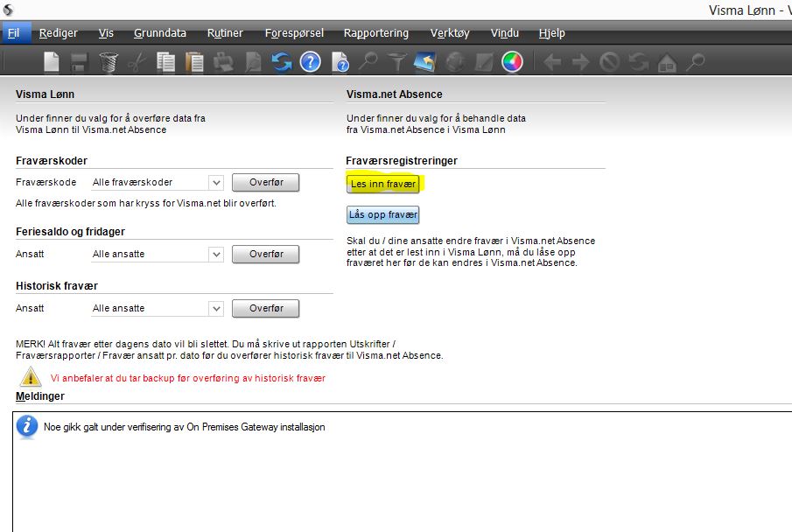Screen dimensions: 792x532
Task: Open the Rediger menu
Action: click(x=58, y=33)
